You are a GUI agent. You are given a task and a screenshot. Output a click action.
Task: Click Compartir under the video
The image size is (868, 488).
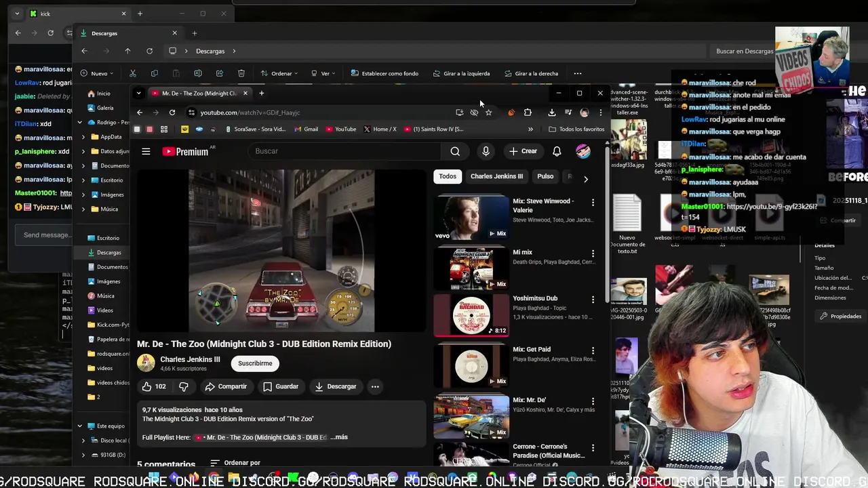(x=226, y=386)
